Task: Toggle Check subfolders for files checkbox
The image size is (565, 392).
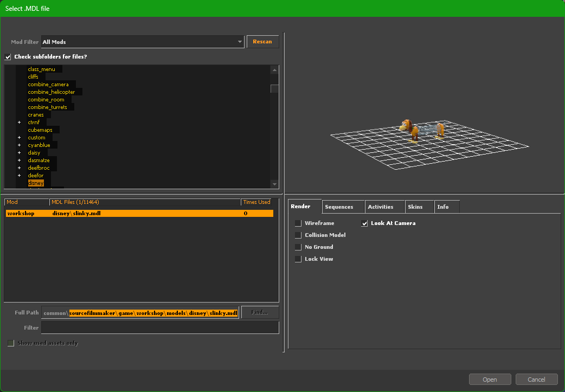Action: click(8, 57)
